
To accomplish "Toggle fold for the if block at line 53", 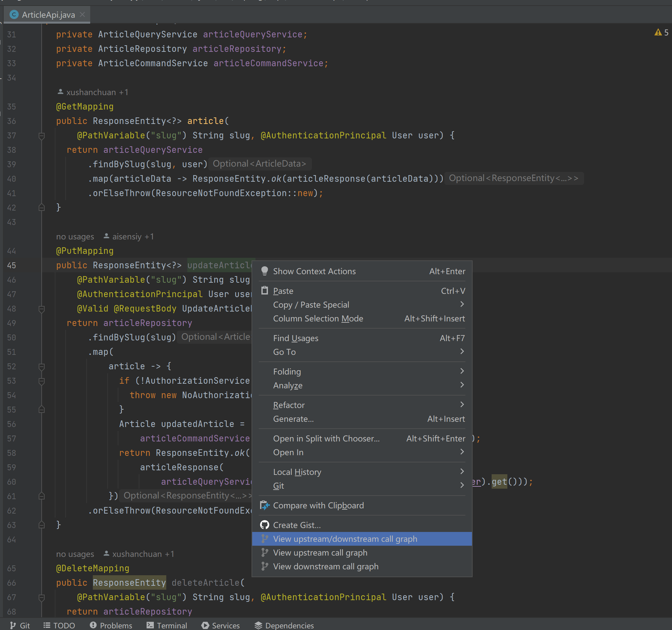I will 42,381.
